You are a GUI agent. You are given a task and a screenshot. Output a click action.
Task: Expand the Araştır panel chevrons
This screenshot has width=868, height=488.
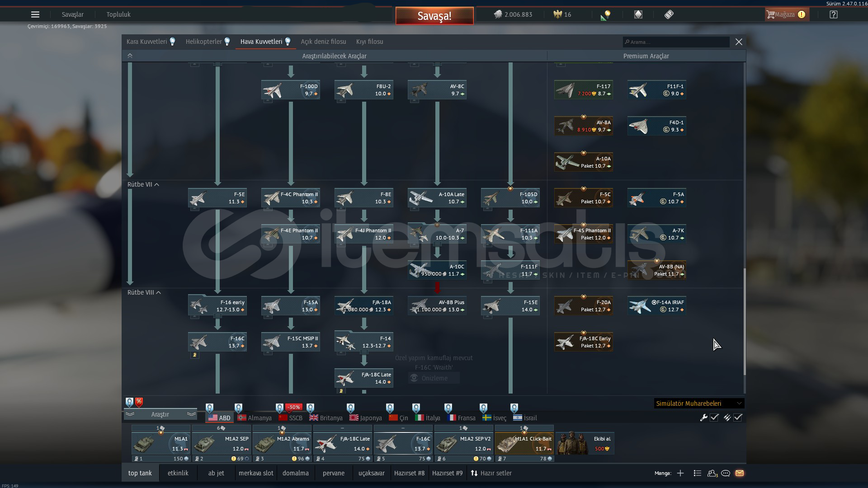coord(192,414)
